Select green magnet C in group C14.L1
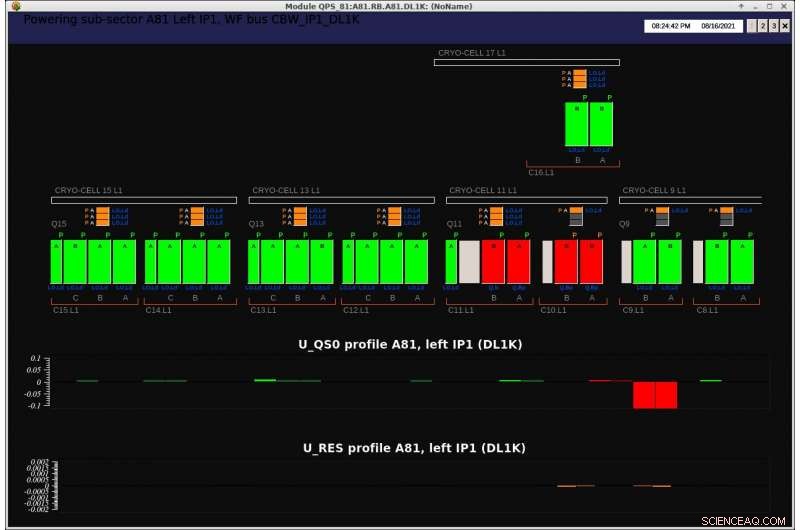This screenshot has width=800, height=530. 169,262
